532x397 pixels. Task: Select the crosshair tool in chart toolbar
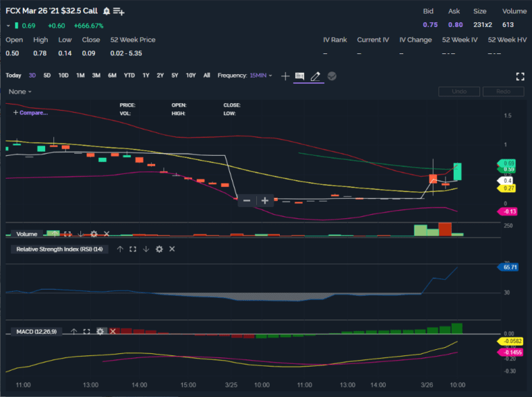coord(285,76)
